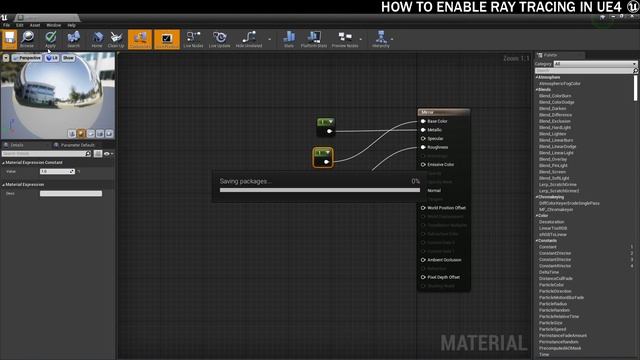
Task: Click the Search toolbar icon
Action: (73, 39)
